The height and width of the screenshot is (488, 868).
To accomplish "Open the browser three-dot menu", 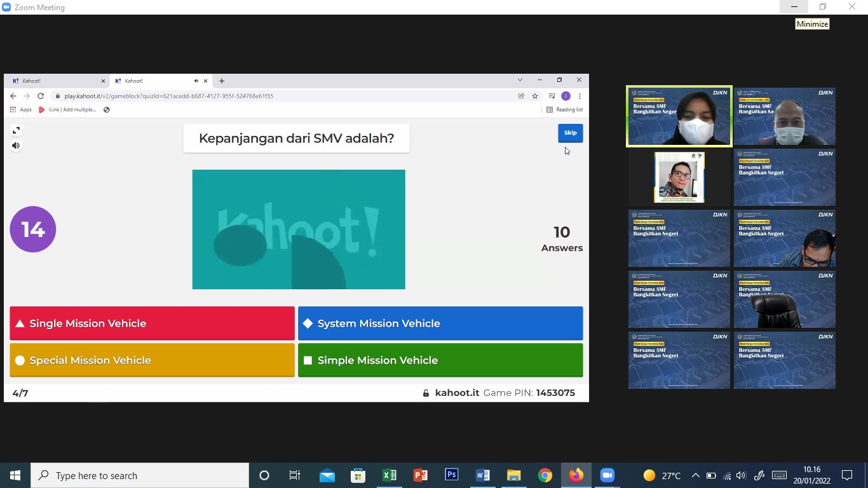I will 580,96.
